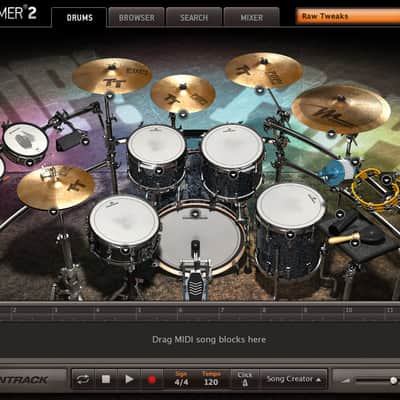The height and width of the screenshot is (400, 400).
Task: Toggle the loop playback button
Action: (83, 379)
